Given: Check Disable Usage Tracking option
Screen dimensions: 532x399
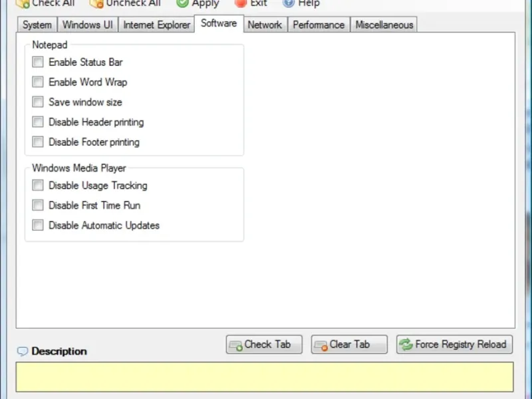Looking at the screenshot, I should 38,186.
